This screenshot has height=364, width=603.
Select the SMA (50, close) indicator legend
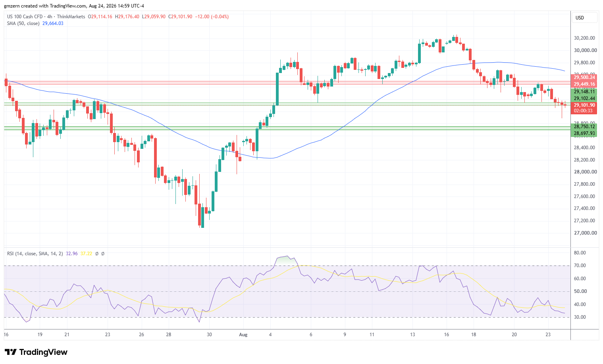point(23,23)
